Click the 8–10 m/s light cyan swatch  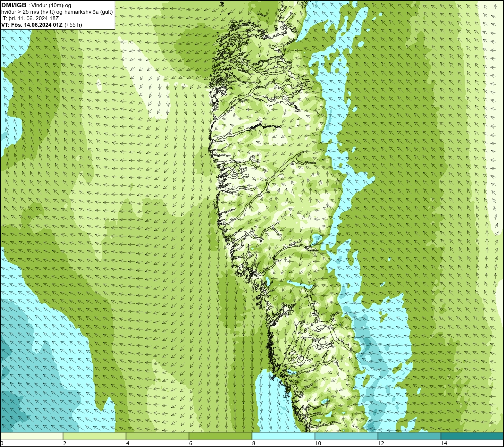click(283, 436)
